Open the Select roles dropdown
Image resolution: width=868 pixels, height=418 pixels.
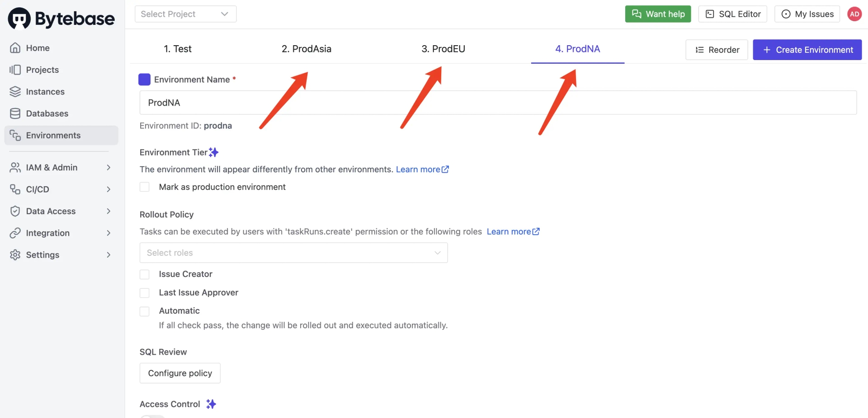[293, 253]
